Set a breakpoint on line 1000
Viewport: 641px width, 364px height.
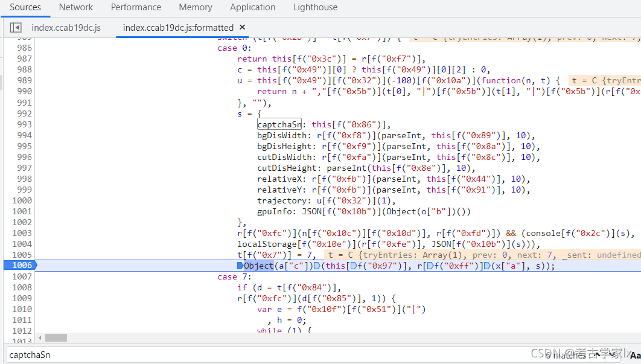click(x=22, y=200)
